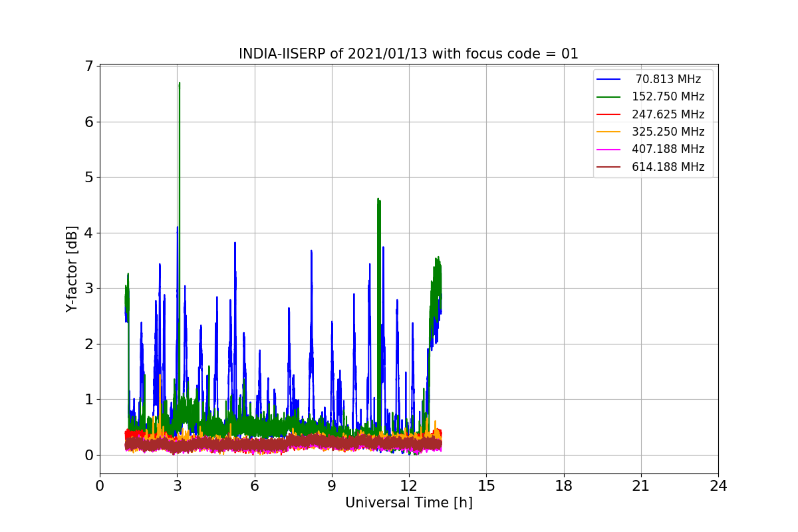Click the green line swatch in legend

coord(608,97)
